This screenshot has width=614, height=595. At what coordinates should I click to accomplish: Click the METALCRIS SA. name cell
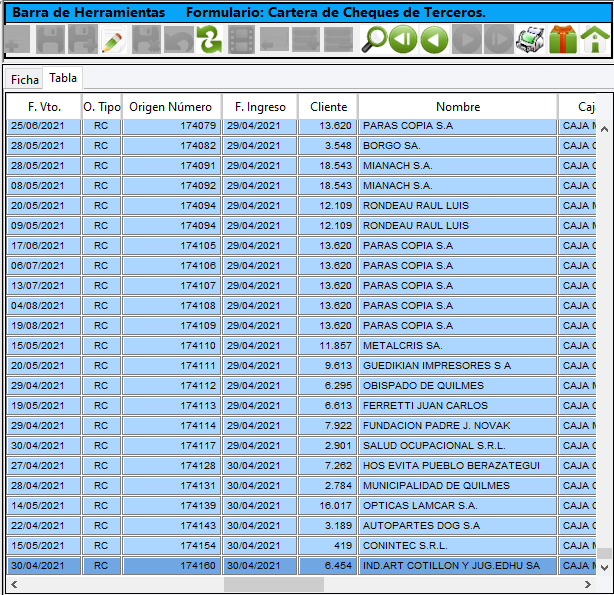click(x=457, y=346)
